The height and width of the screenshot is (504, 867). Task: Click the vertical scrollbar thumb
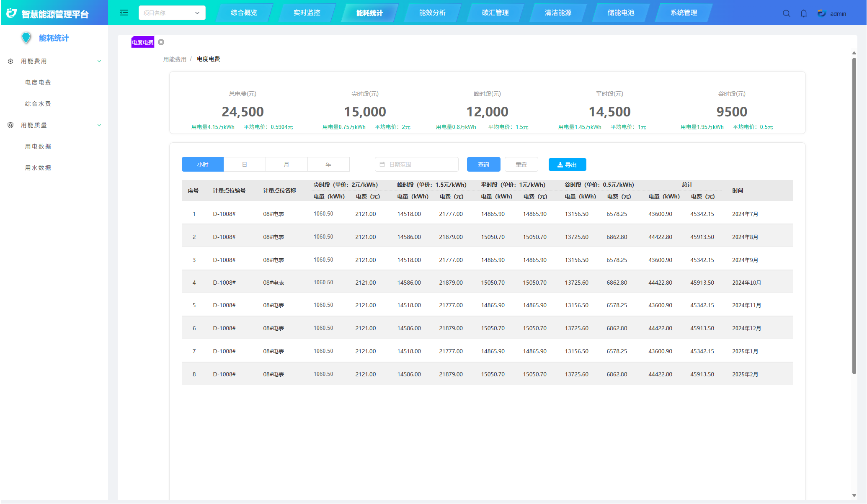(854, 216)
